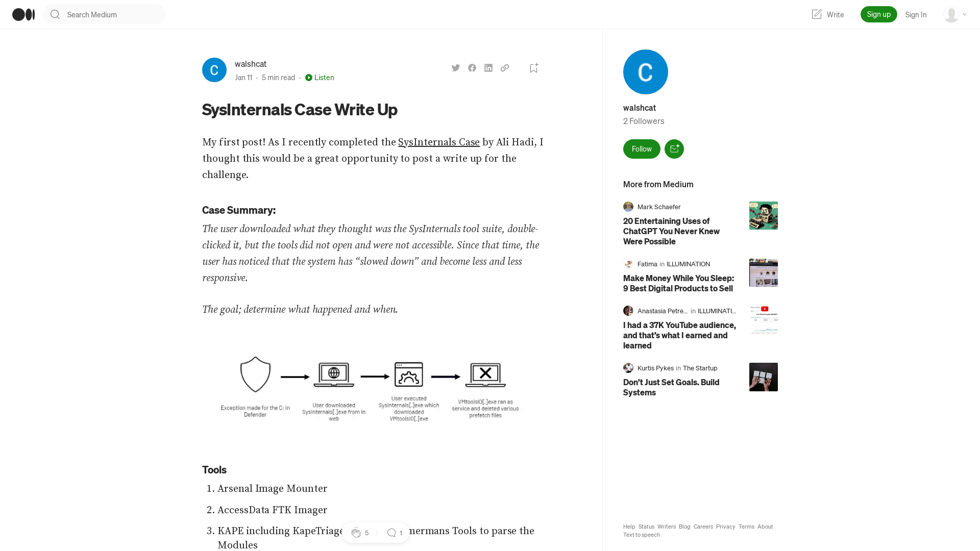Click the Facebook share icon
The image size is (980, 551).
tap(472, 67)
